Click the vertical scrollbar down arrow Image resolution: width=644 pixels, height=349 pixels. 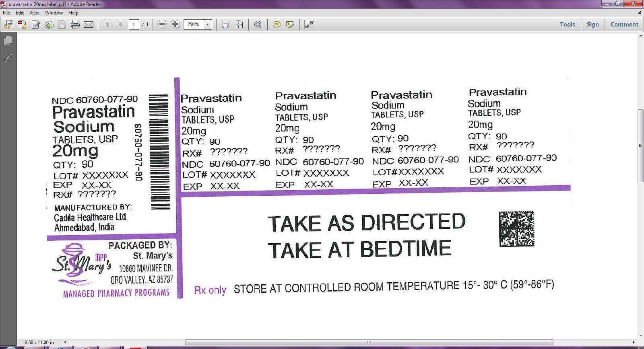pyautogui.click(x=640, y=336)
